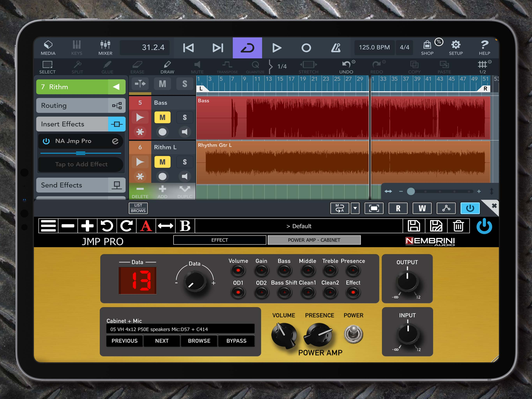The height and width of the screenshot is (399, 532).
Task: Open the SHOP
Action: [427, 48]
